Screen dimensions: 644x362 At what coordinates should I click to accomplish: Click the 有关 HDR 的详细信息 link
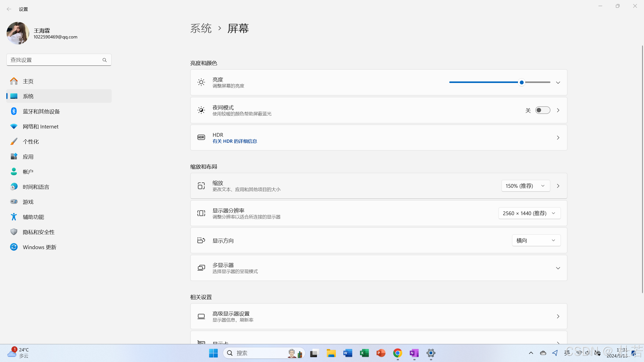[x=234, y=141]
